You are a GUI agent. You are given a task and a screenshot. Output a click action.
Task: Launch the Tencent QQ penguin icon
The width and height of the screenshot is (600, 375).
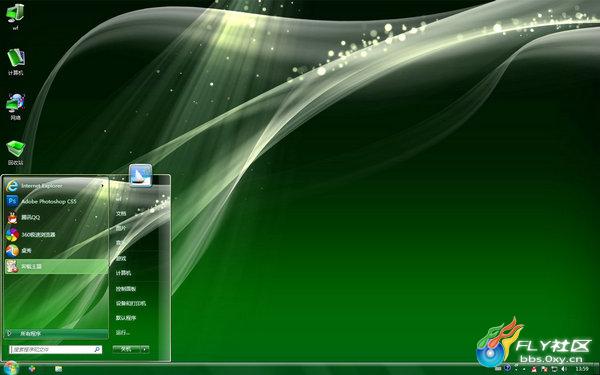[12, 217]
